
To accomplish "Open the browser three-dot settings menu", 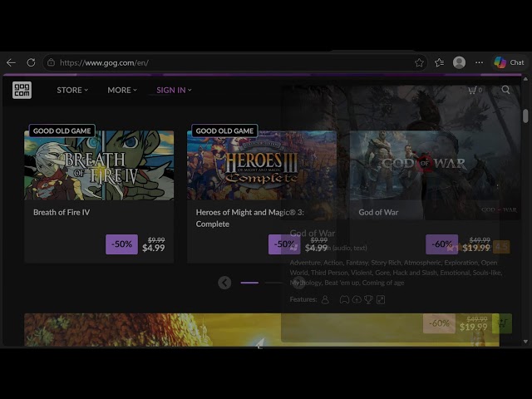I will 479,62.
